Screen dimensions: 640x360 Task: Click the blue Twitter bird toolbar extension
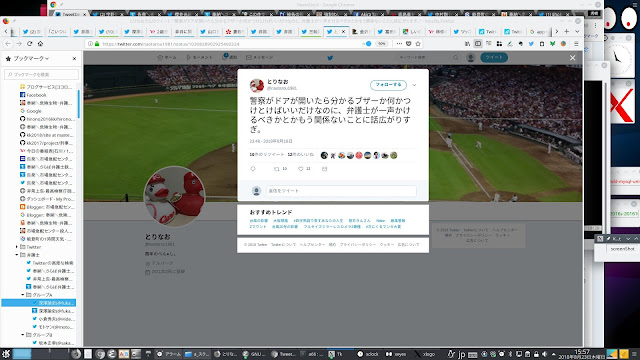point(531,44)
